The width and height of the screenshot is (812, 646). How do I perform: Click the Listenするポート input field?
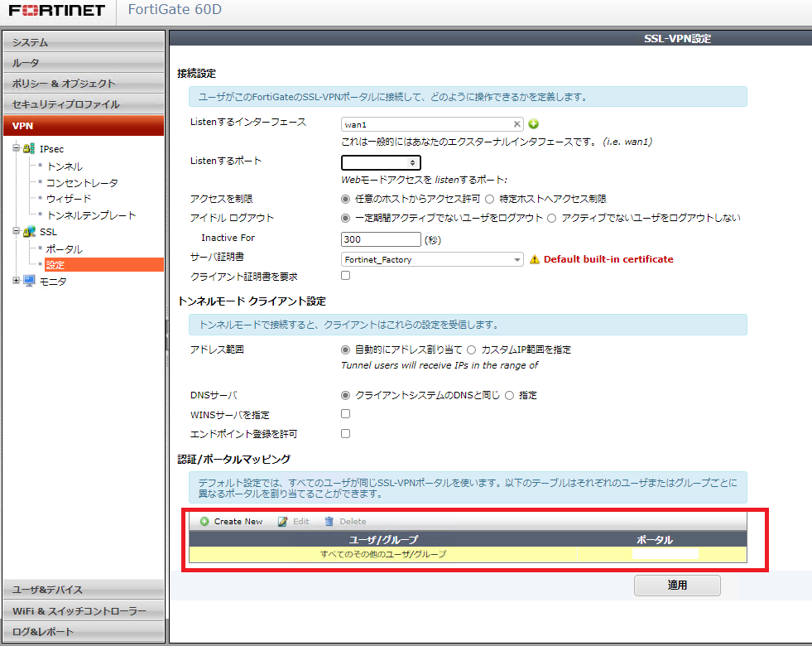pos(381,162)
